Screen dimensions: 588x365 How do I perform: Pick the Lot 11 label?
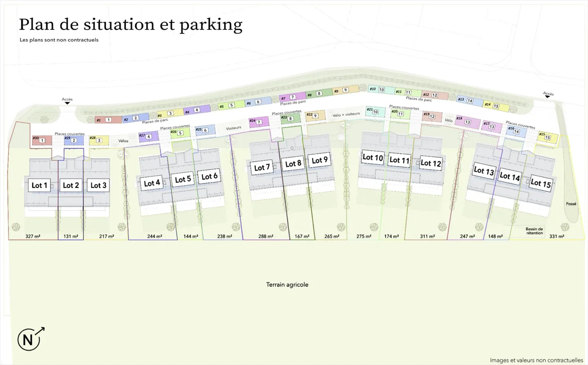pyautogui.click(x=399, y=160)
